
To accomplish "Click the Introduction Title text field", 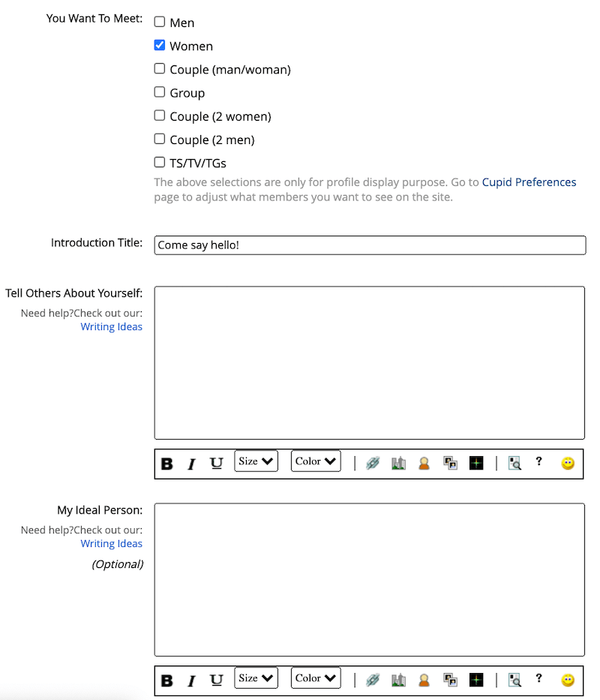I will (x=370, y=245).
